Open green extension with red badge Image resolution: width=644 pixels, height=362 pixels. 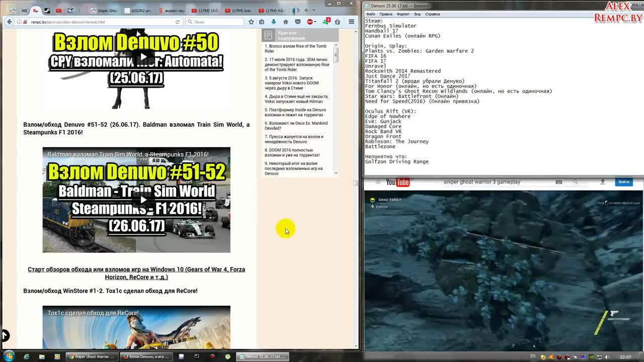[x=326, y=22]
